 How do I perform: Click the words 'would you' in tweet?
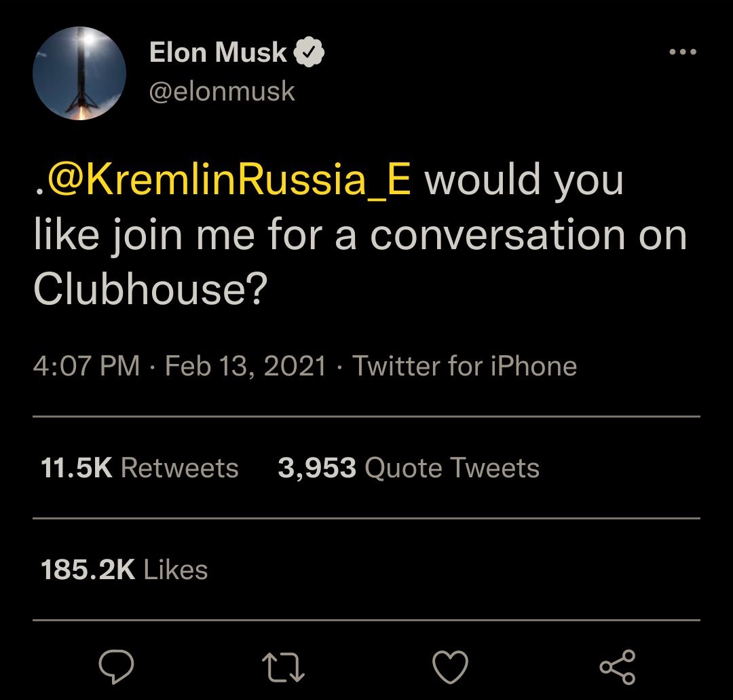(524, 180)
